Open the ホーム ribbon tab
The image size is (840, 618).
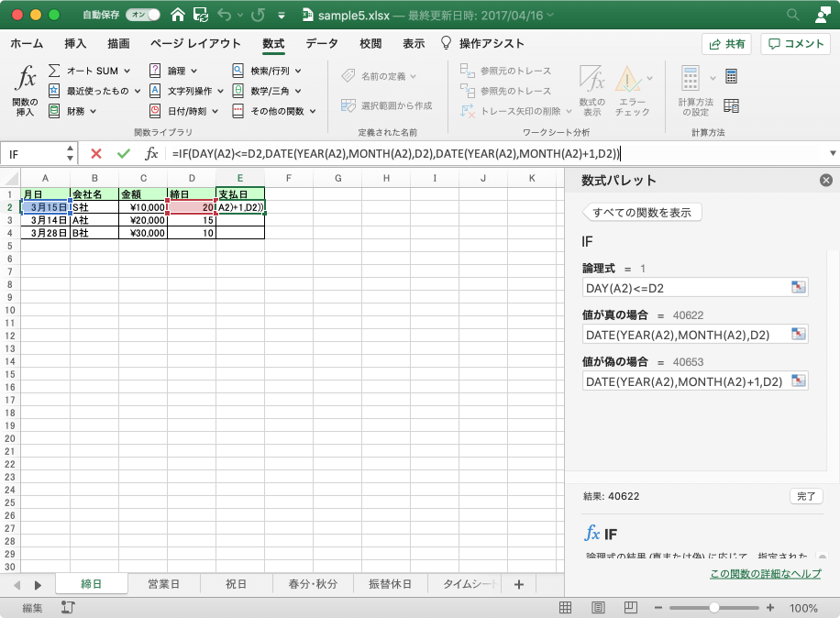(27, 44)
